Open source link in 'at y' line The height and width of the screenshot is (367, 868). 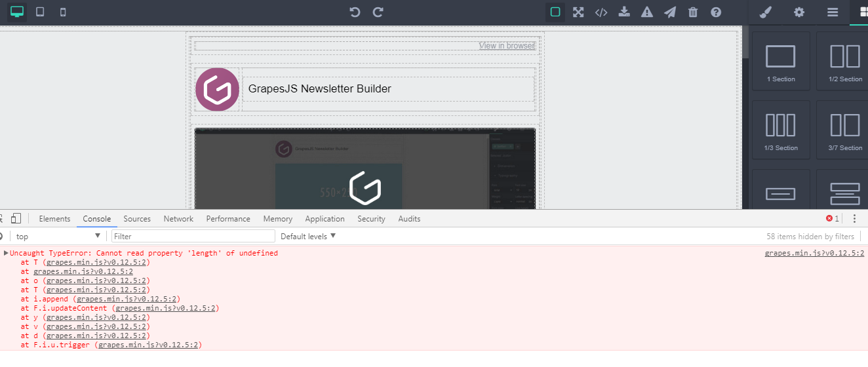pyautogui.click(x=96, y=317)
